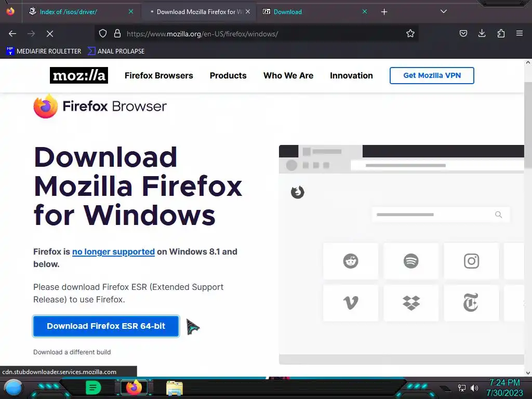Screen dimensions: 532x399
Task: Select the Download Mozilla Firefox tab
Action: [x=198, y=12]
